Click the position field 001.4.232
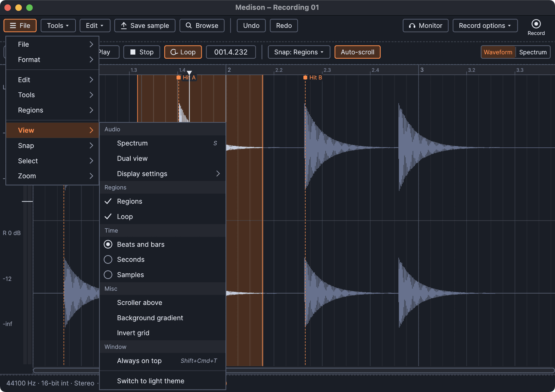 click(231, 52)
